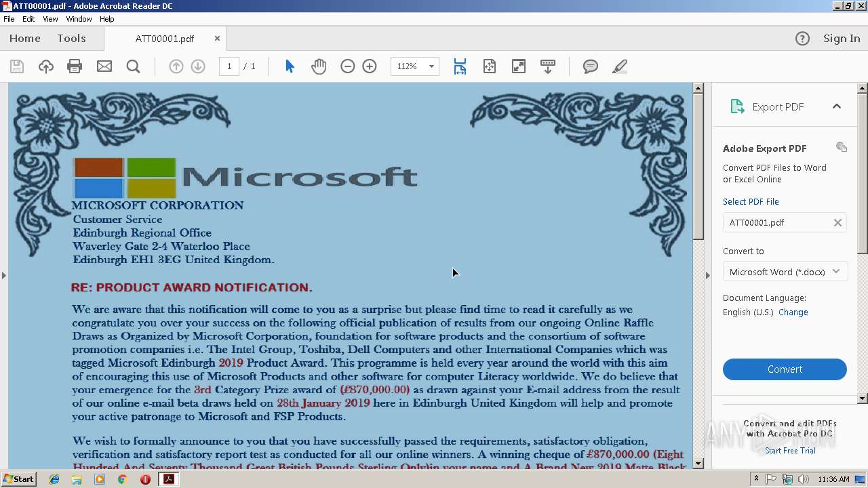Click the Convert button

pyautogui.click(x=785, y=369)
